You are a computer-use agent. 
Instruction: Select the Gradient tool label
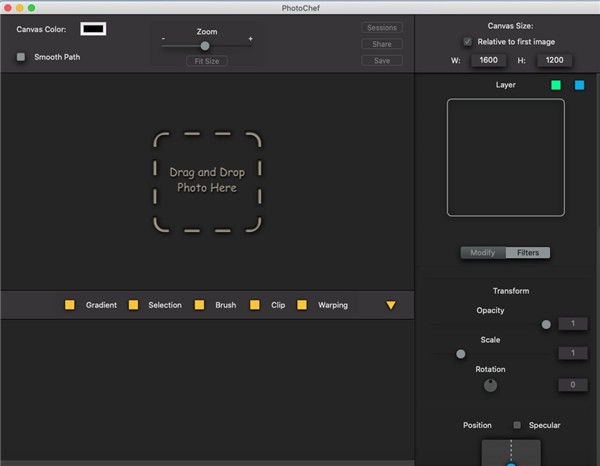101,305
